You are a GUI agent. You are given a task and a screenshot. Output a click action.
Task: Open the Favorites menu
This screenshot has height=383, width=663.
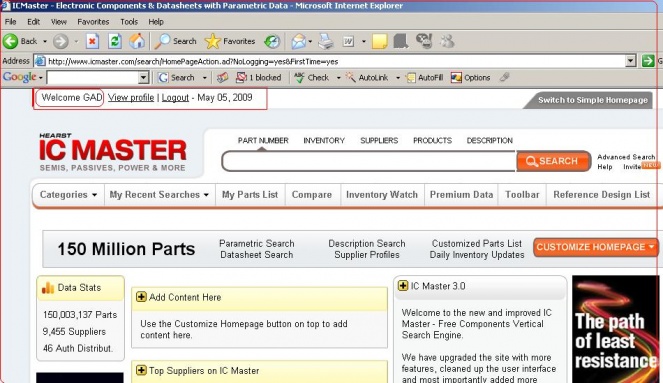(x=93, y=22)
